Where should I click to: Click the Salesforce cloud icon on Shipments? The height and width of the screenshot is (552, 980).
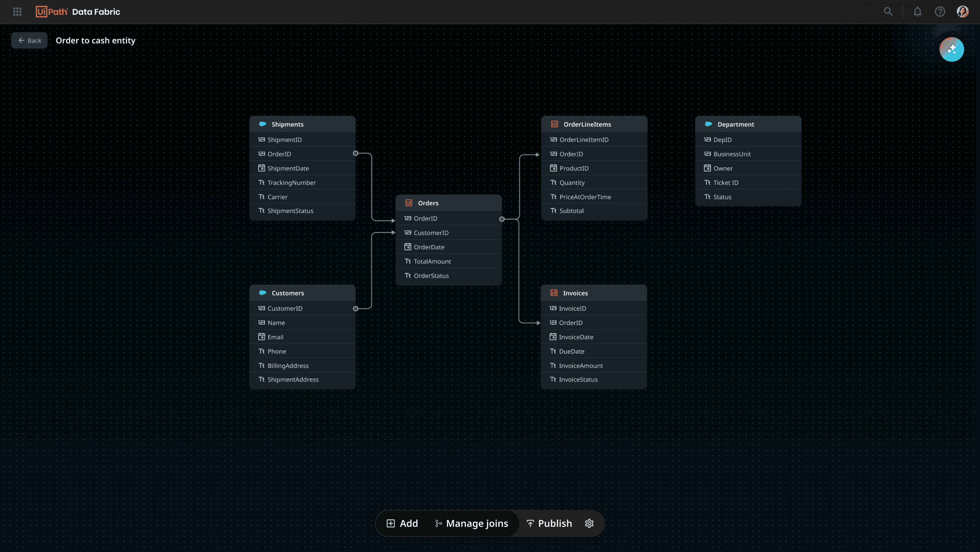point(262,124)
